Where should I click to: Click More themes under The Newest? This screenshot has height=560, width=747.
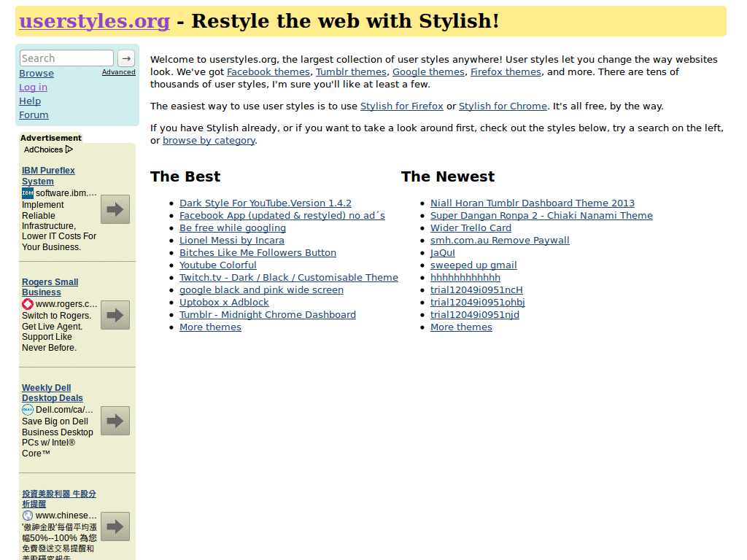click(461, 327)
